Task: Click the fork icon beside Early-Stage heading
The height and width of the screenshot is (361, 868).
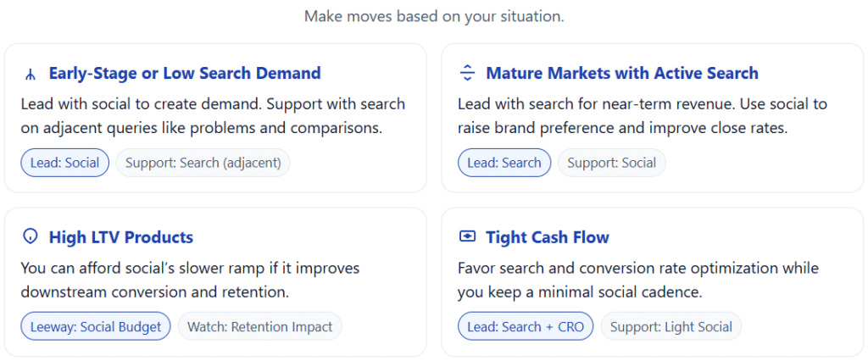Action: coord(31,74)
